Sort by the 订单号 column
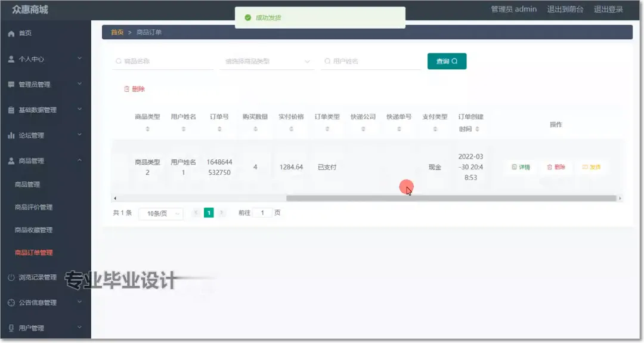 [x=219, y=129]
